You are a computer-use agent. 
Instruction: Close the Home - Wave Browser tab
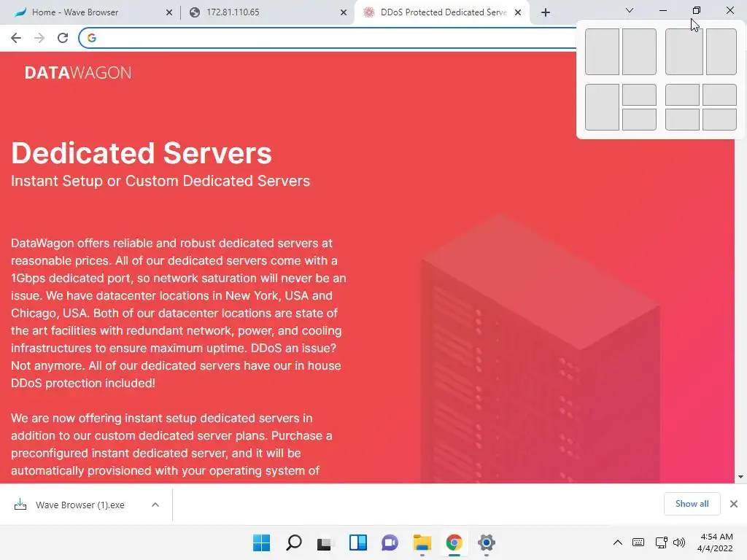pos(169,13)
